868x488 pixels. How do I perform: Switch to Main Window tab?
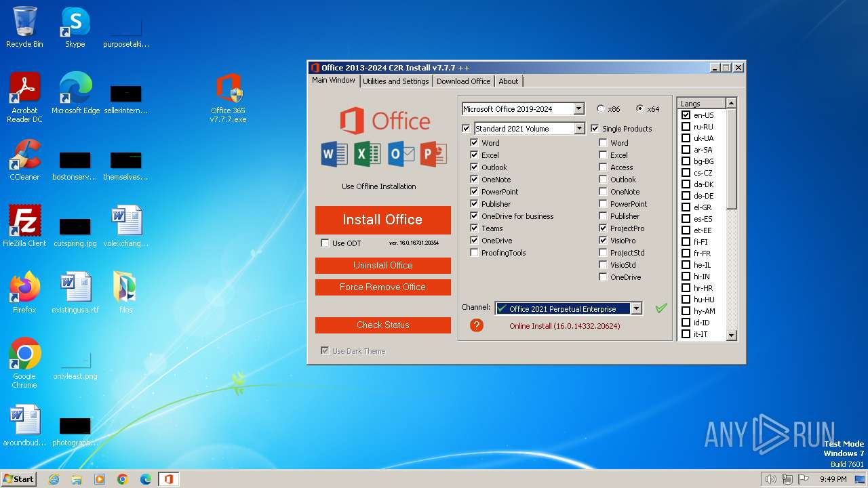pos(333,80)
